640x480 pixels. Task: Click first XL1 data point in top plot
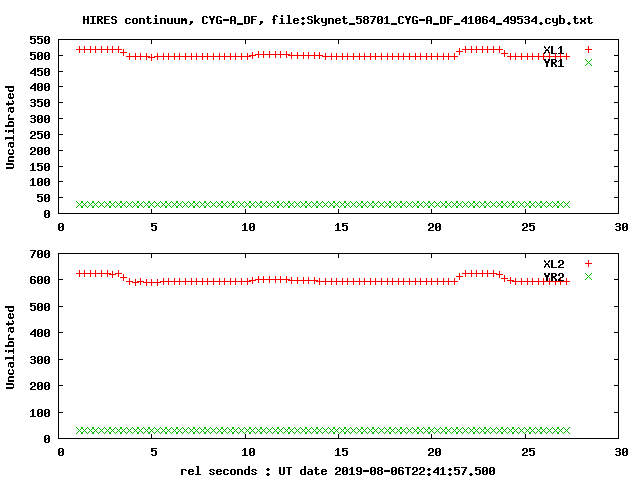pos(80,49)
